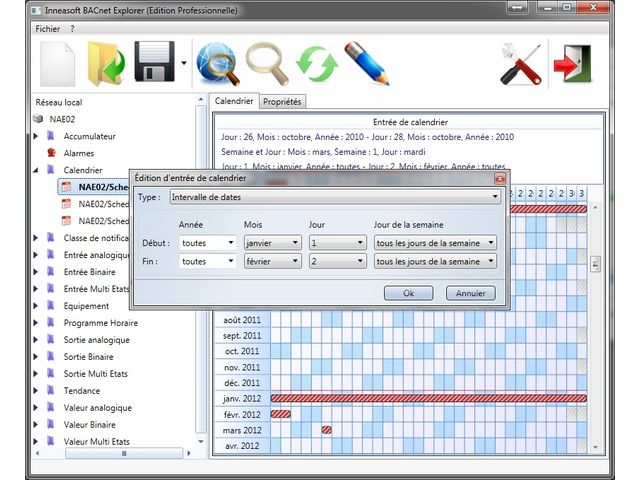The image size is (640, 480).
Task: Click the green refresh arrows icon
Action: pos(315,65)
